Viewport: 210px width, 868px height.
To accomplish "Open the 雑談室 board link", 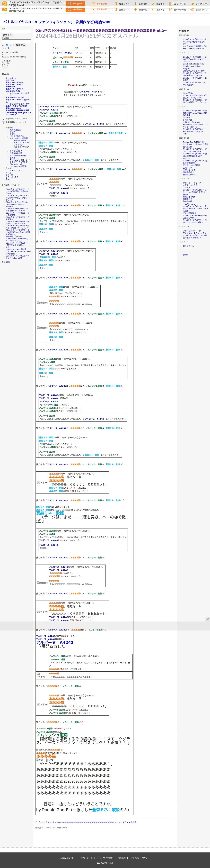I will click(x=12, y=132).
